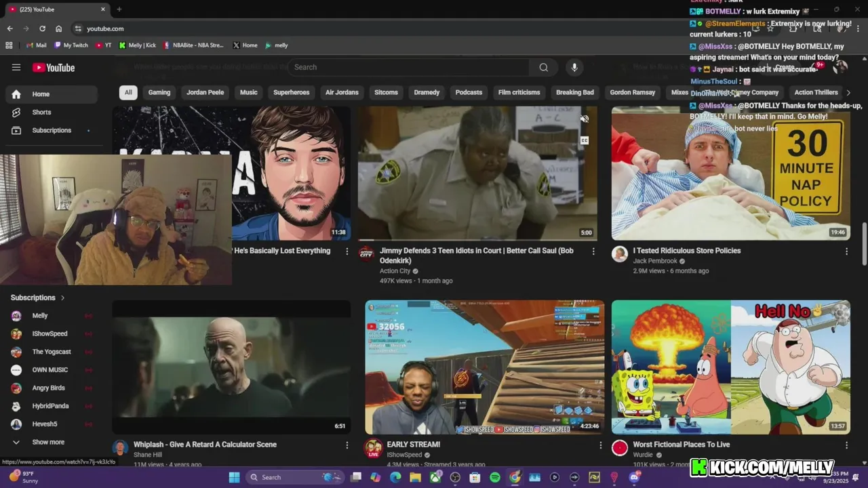
Task: Open Windows Start menu
Action: [x=234, y=477]
